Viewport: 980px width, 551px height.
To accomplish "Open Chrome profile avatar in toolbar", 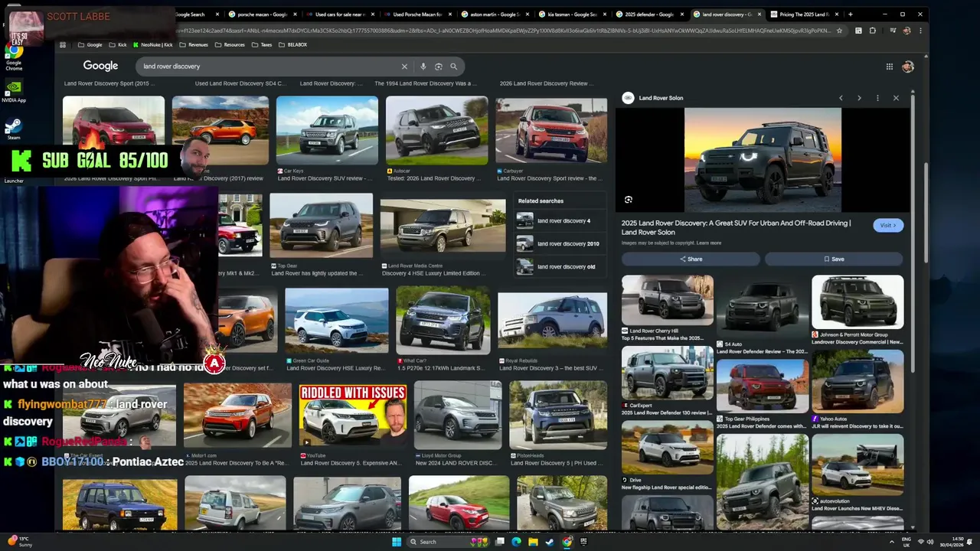I will (906, 31).
